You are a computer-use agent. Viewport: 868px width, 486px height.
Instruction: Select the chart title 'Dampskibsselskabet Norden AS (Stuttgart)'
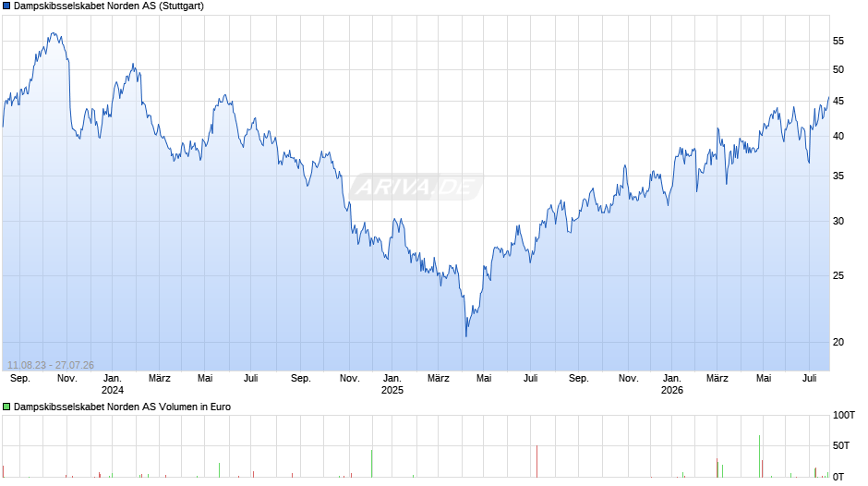[x=109, y=6]
